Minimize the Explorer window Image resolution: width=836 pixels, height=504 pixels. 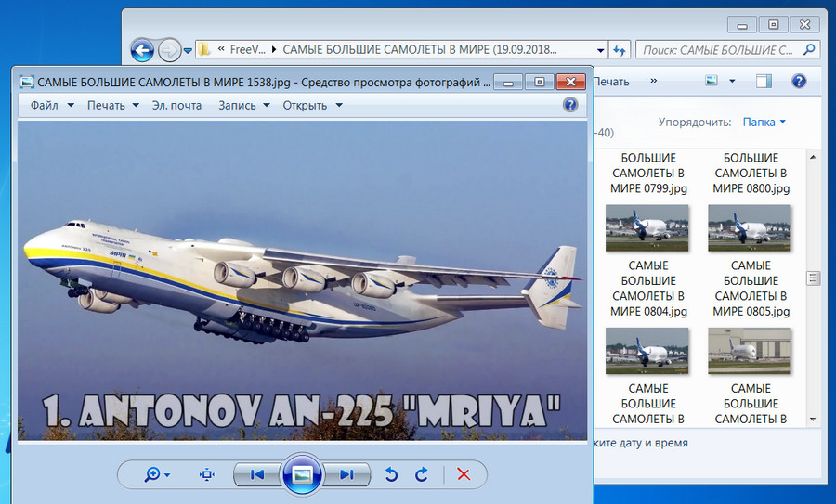tap(741, 25)
